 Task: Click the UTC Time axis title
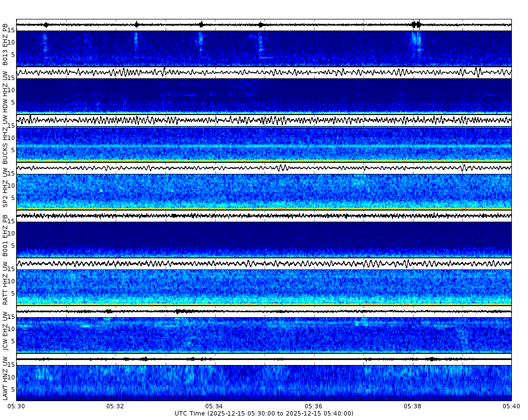pos(264,414)
